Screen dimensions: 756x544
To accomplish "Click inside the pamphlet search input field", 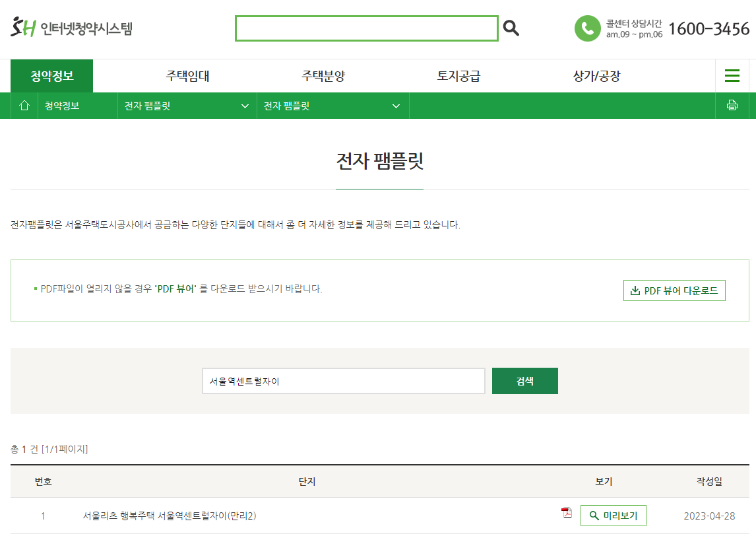I will (x=343, y=381).
